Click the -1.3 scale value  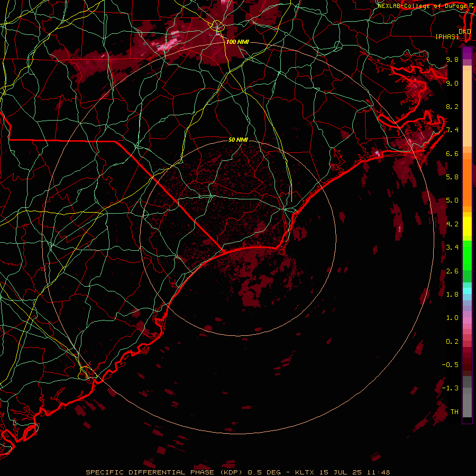click(451, 388)
